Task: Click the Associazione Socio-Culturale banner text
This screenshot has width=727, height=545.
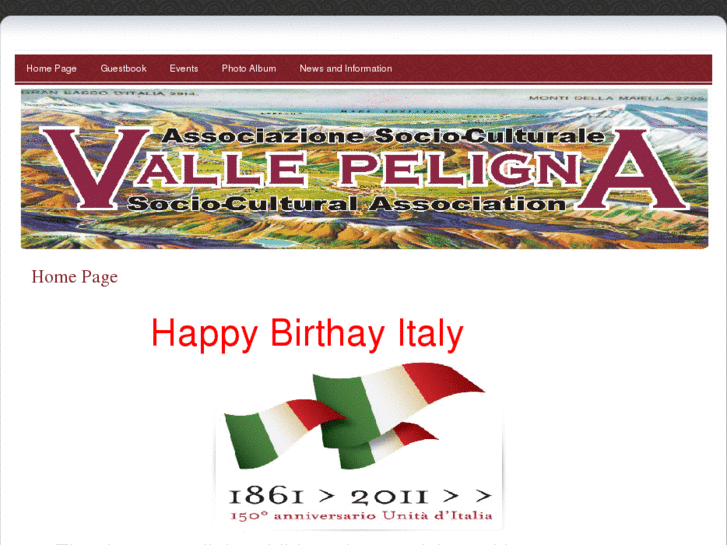Action: point(384,136)
